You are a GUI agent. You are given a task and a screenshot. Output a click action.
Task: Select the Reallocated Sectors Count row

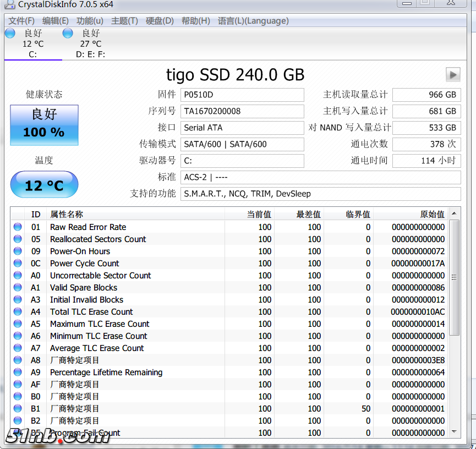tap(98, 239)
